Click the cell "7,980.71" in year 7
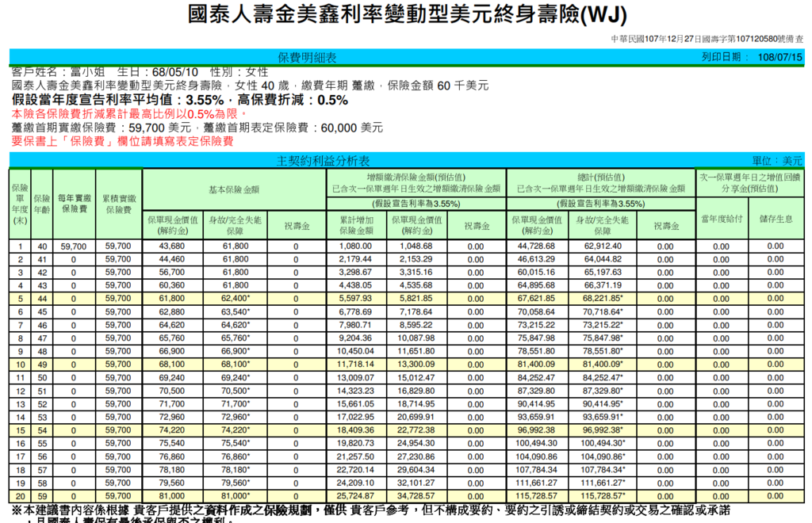Screen dimensions: 812x523 (355, 325)
